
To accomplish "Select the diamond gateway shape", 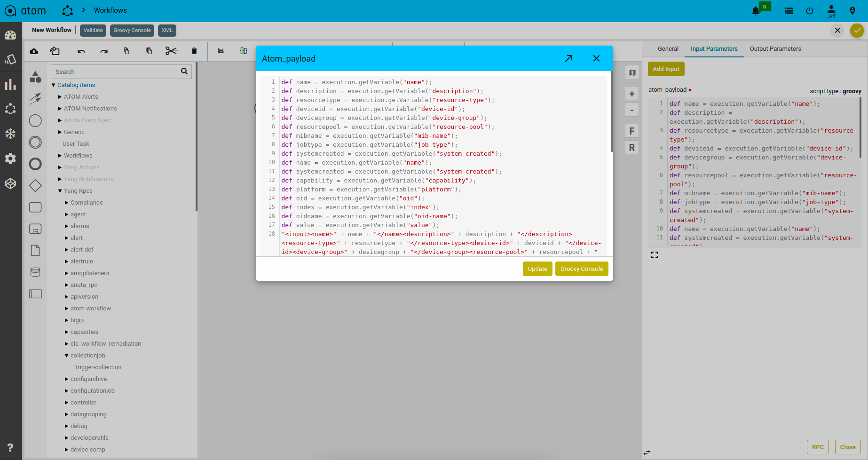I will 35,186.
